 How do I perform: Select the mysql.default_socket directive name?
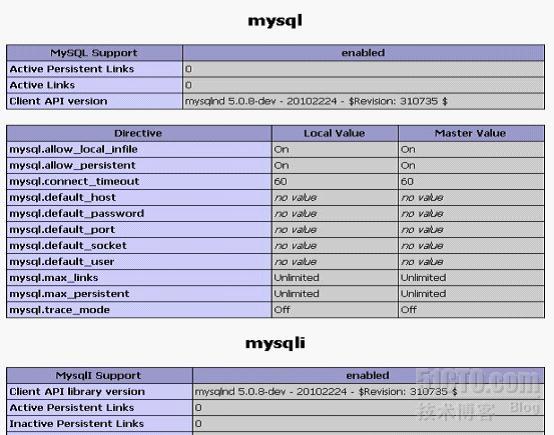[x=68, y=246]
